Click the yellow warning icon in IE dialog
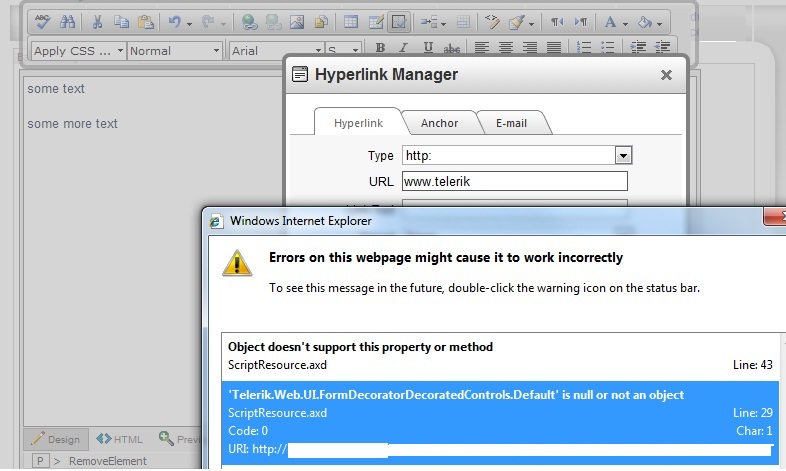 237,263
